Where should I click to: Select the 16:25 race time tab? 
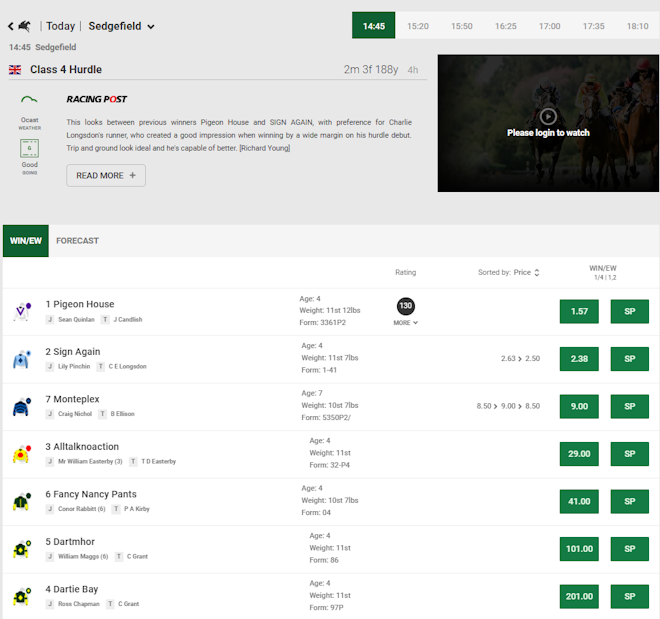coord(506,26)
